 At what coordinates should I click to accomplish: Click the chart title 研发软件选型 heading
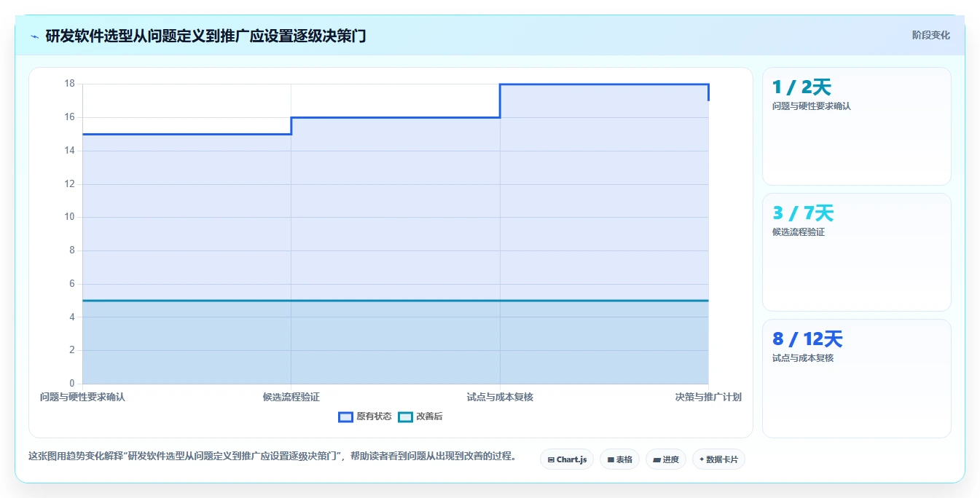coord(205,36)
